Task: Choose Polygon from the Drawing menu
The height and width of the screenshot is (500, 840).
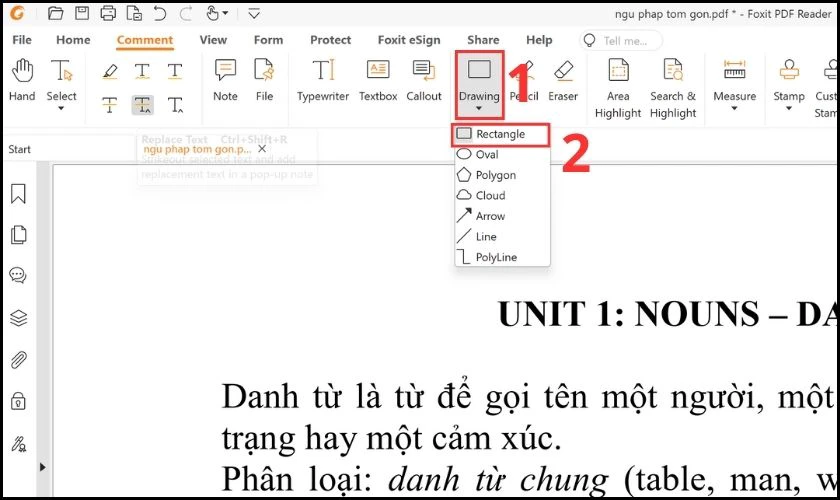Action: point(501,175)
